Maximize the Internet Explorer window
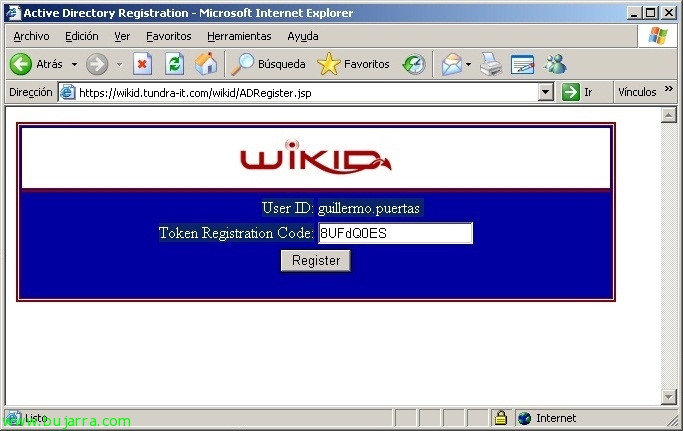Image resolution: width=683 pixels, height=431 pixels. 650,13
